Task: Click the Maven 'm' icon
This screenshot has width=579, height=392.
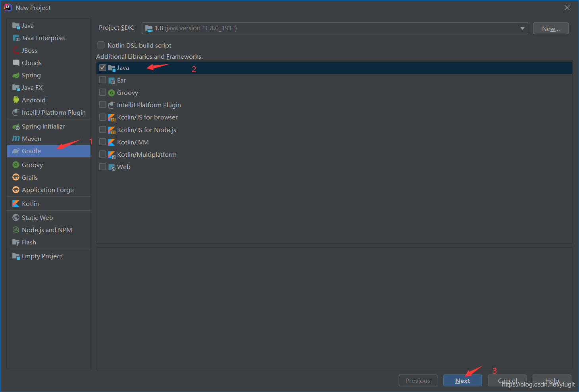Action: 16,139
